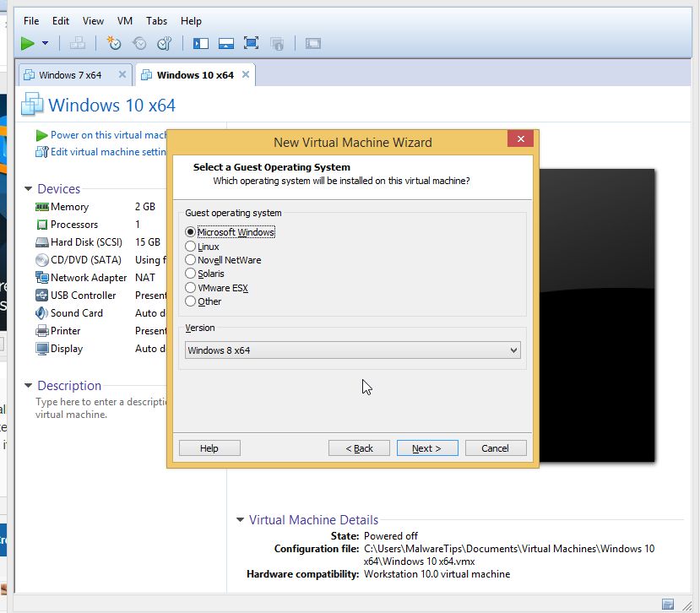This screenshot has height=613, width=700.
Task: Open the power options dropdown arrow
Action: pyautogui.click(x=45, y=43)
